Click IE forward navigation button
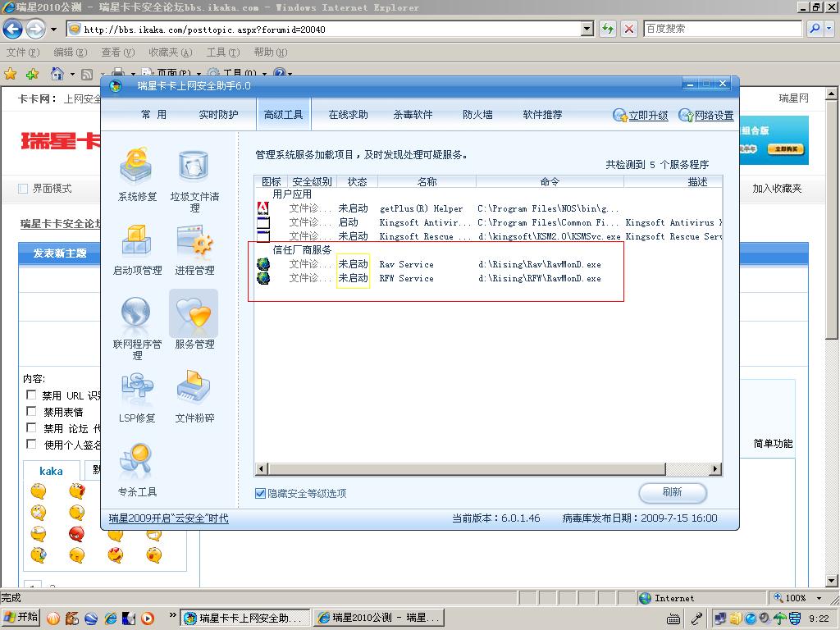Image resolution: width=840 pixels, height=630 pixels. pos(35,29)
